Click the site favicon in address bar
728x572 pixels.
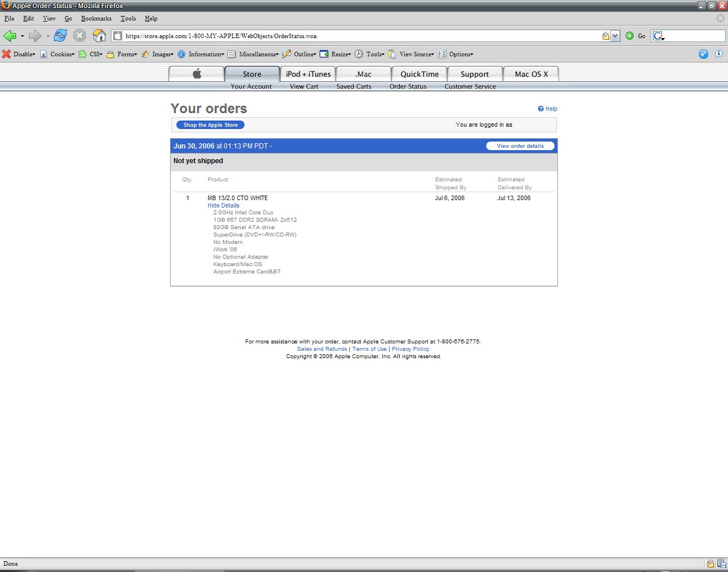coord(118,36)
